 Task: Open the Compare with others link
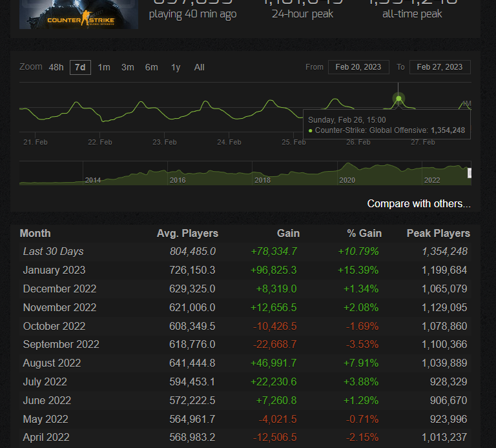(418, 204)
